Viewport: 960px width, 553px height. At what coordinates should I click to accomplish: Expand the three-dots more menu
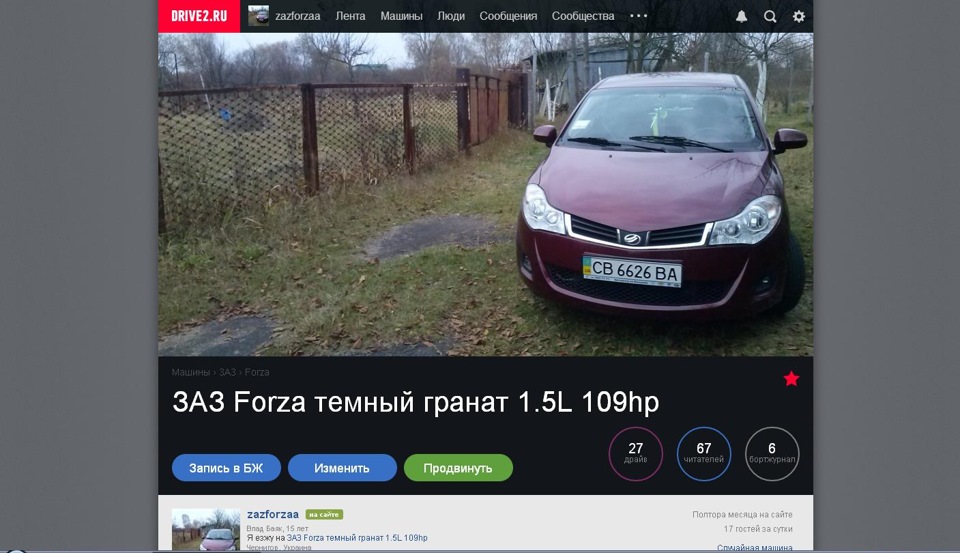(x=639, y=16)
